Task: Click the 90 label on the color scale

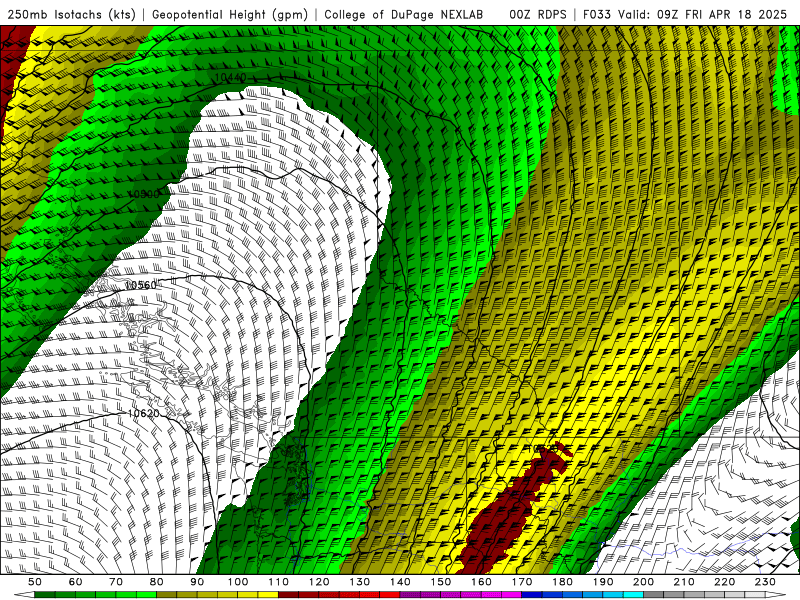Action: point(197,582)
